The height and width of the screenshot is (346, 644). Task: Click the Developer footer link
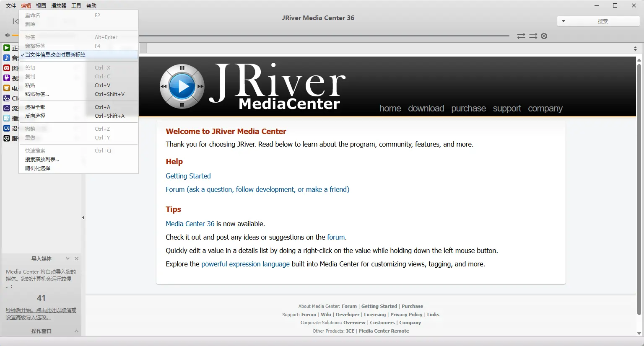pyautogui.click(x=348, y=315)
